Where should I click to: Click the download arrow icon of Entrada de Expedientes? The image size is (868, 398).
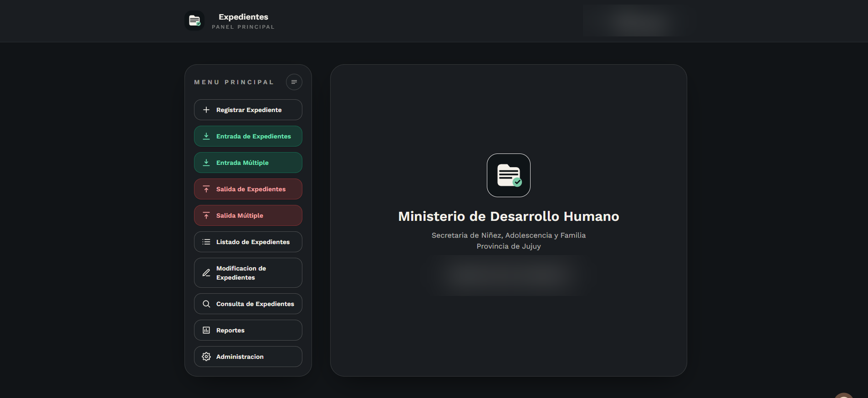coord(206,136)
